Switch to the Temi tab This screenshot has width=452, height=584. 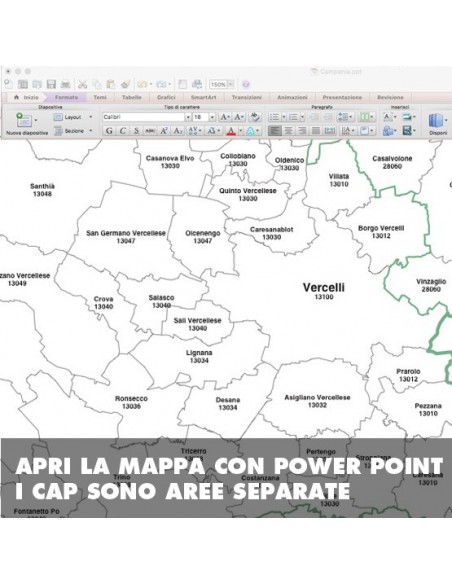pos(100,98)
